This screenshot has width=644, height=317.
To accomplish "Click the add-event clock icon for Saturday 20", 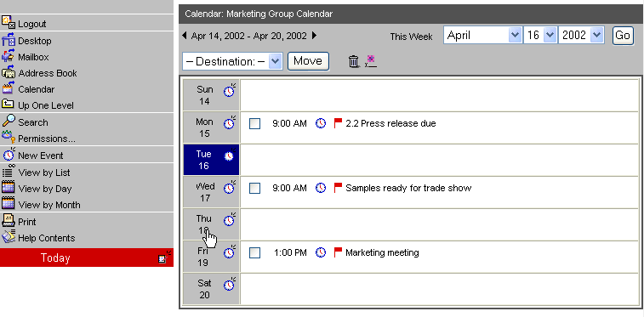I will point(230,284).
